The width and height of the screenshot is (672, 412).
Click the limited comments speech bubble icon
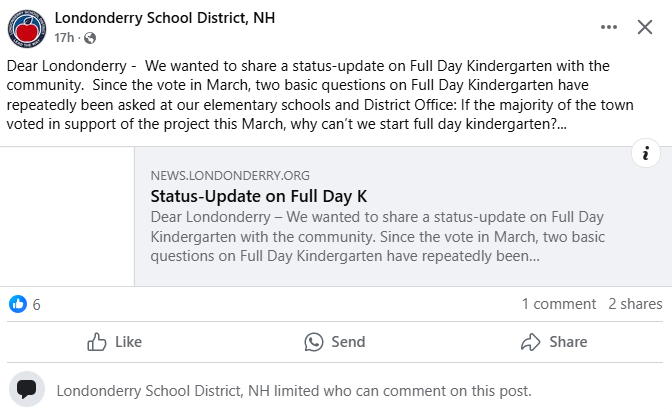pyautogui.click(x=27, y=390)
